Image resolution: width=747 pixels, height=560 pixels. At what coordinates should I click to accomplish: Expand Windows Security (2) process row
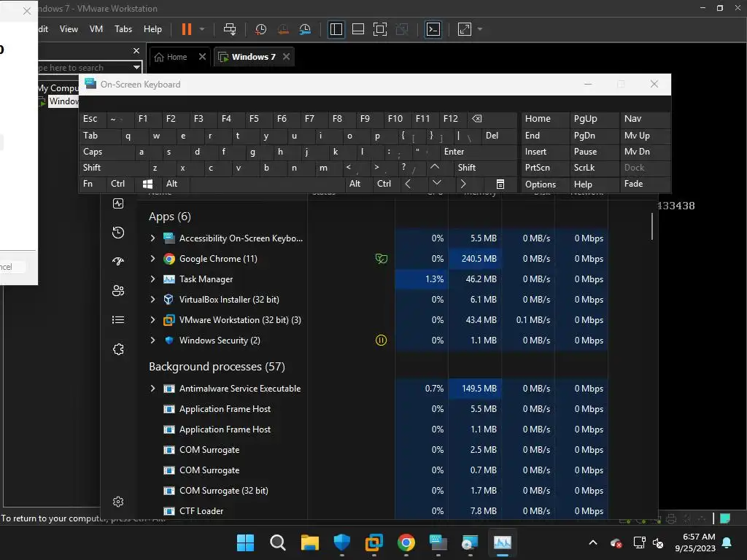point(152,341)
